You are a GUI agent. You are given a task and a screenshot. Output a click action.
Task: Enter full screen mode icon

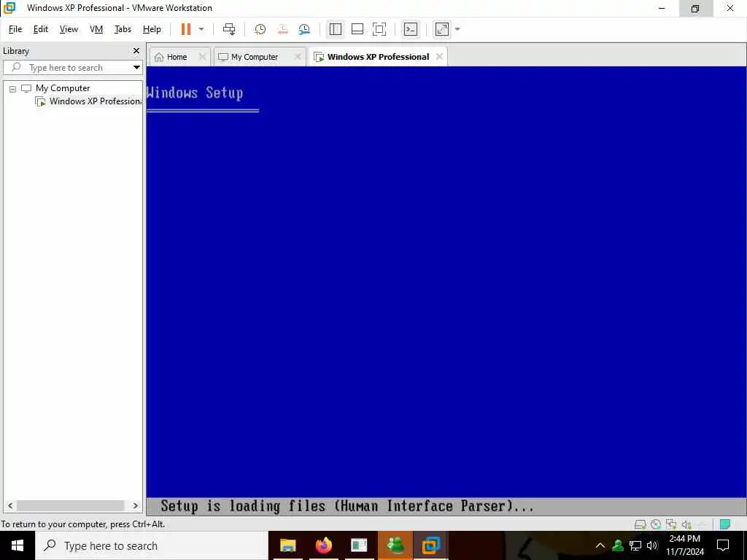(x=379, y=29)
